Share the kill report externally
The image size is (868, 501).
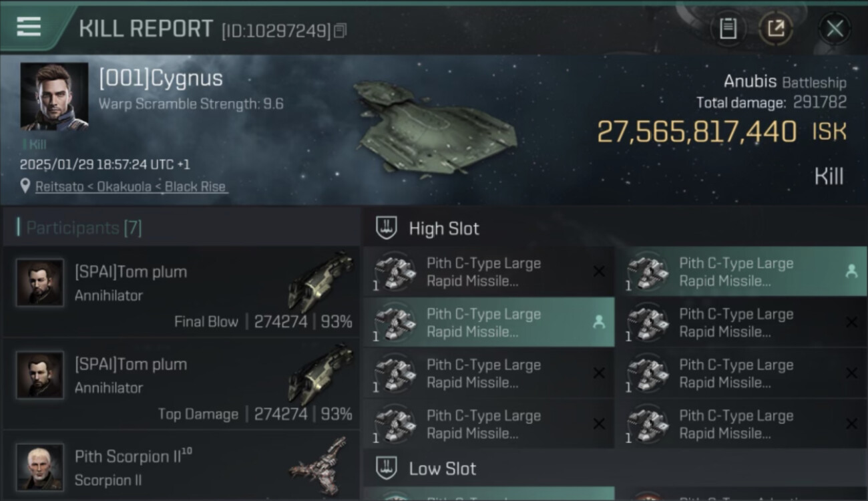coord(776,29)
